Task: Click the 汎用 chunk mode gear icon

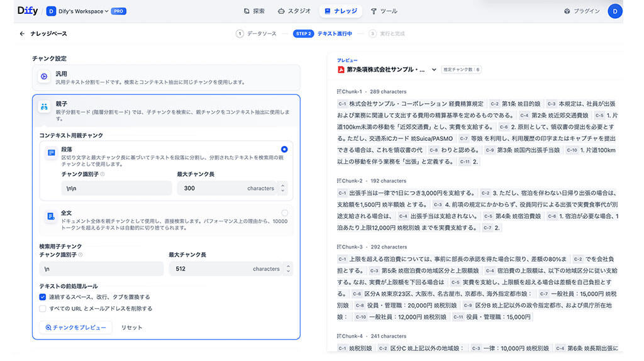Action: coord(44,77)
